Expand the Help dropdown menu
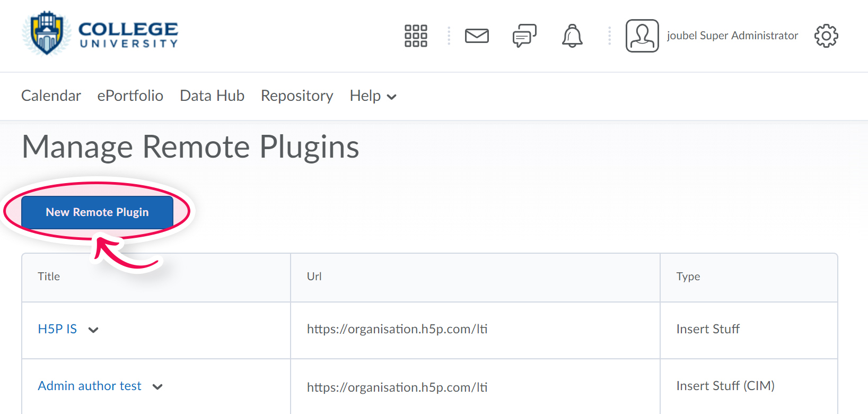The image size is (868, 414). (x=373, y=96)
